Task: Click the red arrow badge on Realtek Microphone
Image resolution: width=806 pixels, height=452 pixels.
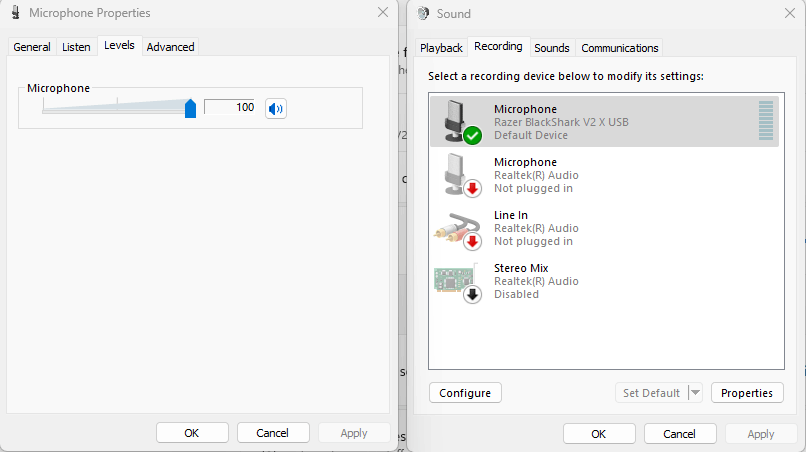Action: (472, 189)
